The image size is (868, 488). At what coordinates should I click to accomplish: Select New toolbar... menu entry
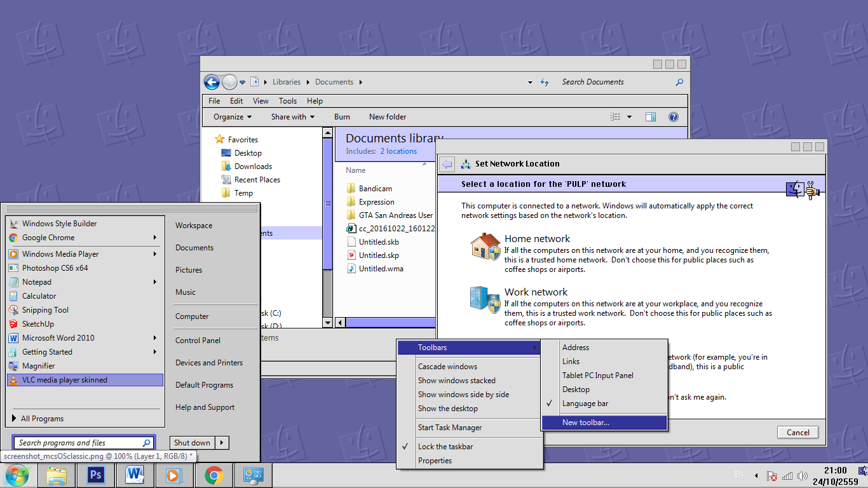(585, 423)
